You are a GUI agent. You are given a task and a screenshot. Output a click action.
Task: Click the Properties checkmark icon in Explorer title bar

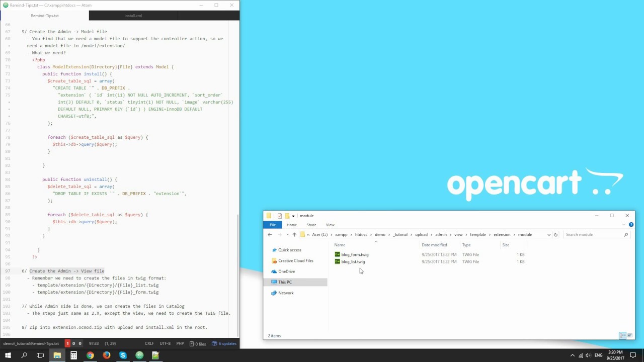pyautogui.click(x=280, y=216)
